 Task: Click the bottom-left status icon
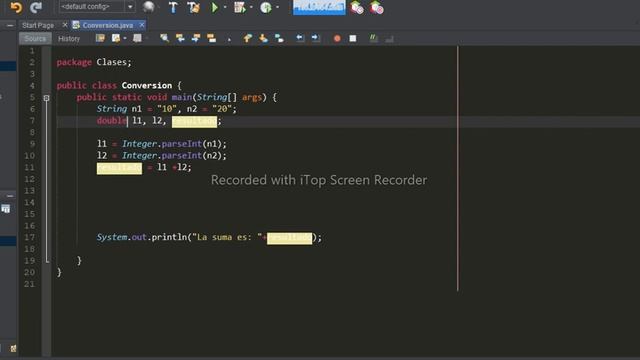[x=13, y=348]
